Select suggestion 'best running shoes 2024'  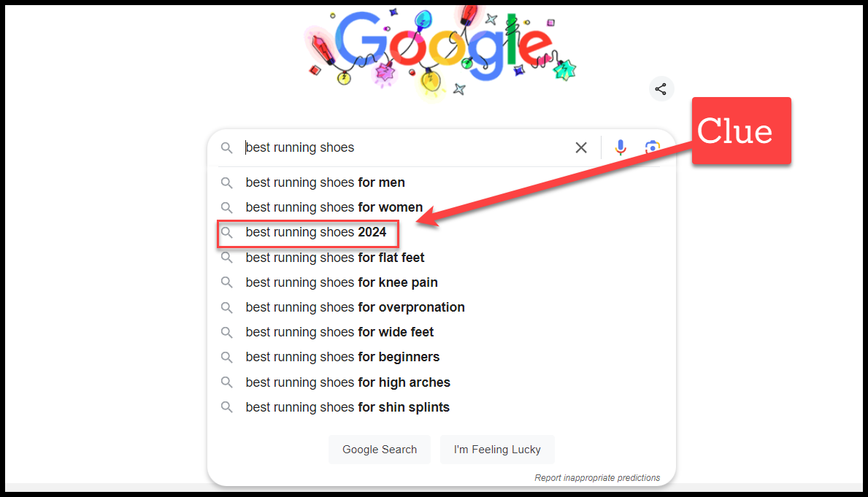click(316, 233)
